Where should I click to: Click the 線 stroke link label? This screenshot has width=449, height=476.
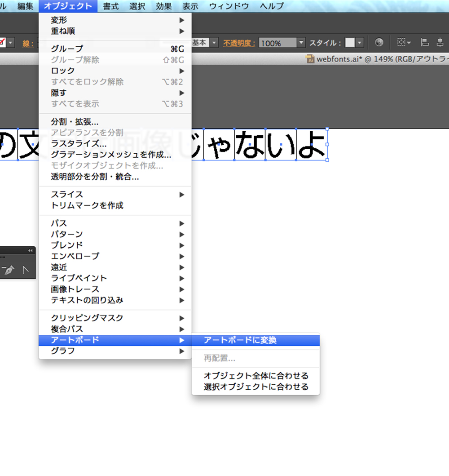pos(28,43)
